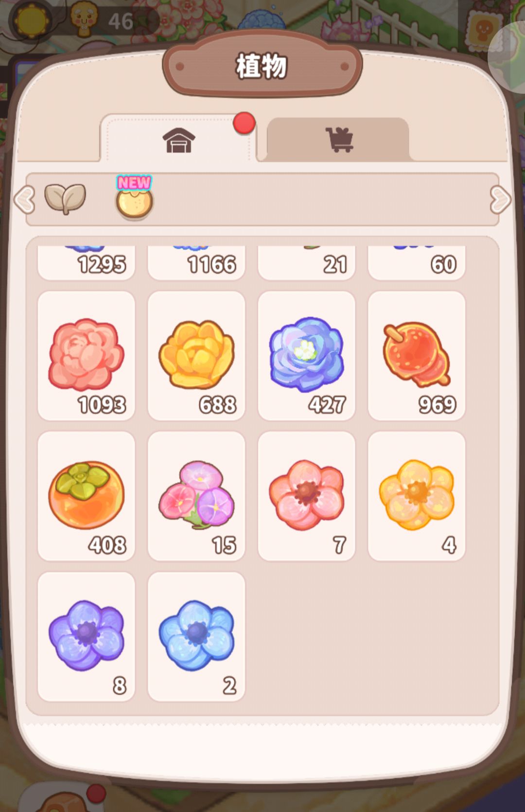Image resolution: width=525 pixels, height=812 pixels.
Task: Select the yellow peony flower with 688
Action: pyautogui.click(x=196, y=356)
